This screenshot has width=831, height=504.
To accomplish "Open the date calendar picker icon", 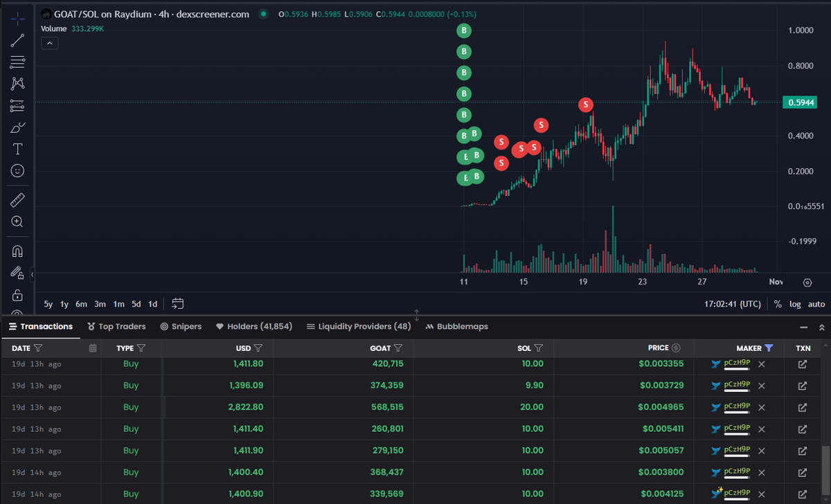I will point(93,348).
